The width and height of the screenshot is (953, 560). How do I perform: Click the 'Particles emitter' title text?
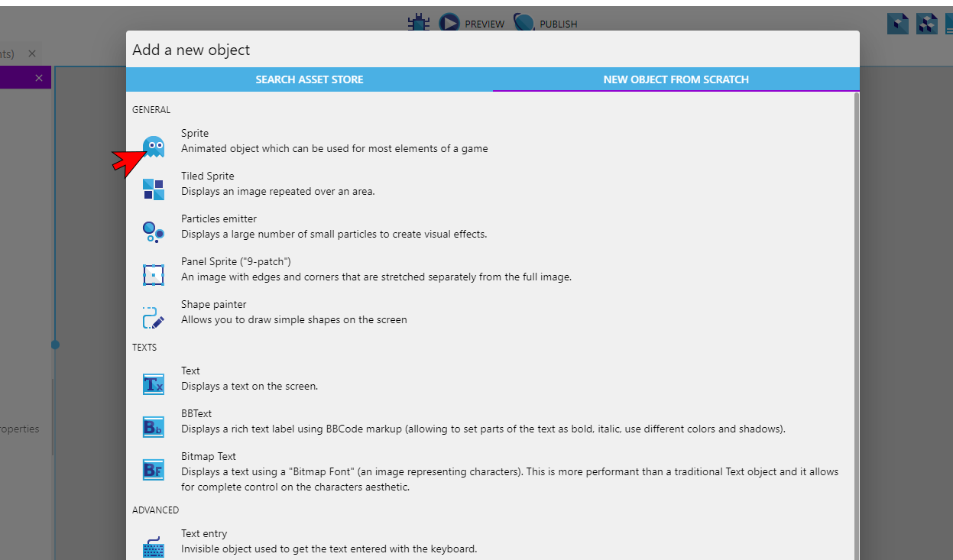coord(219,218)
